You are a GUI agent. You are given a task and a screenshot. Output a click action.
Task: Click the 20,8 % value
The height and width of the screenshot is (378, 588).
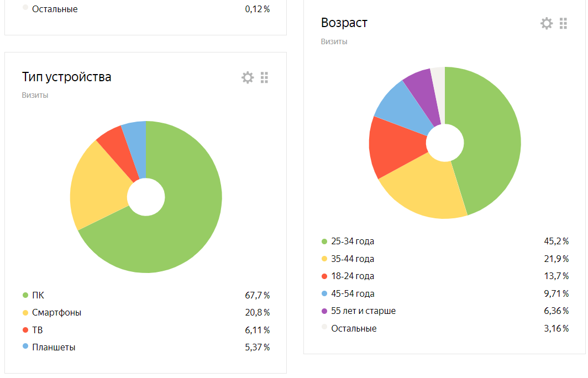click(x=258, y=312)
